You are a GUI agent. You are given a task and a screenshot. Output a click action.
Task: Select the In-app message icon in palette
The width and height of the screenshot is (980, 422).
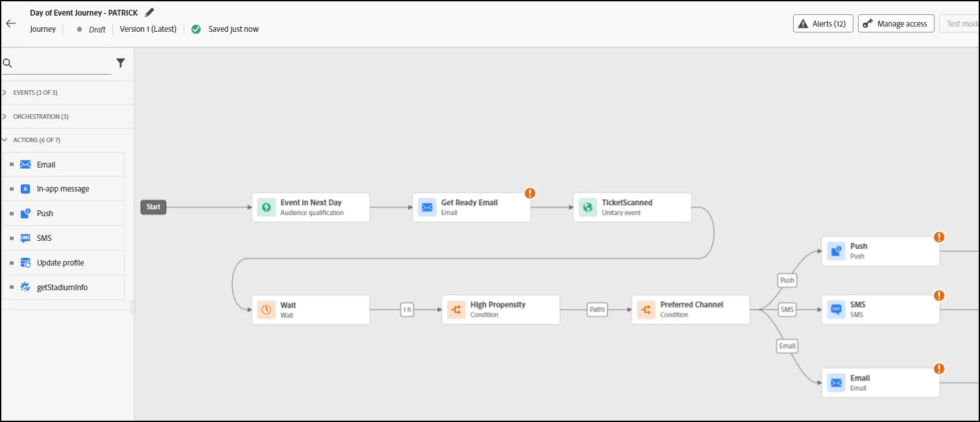pyautogui.click(x=25, y=189)
